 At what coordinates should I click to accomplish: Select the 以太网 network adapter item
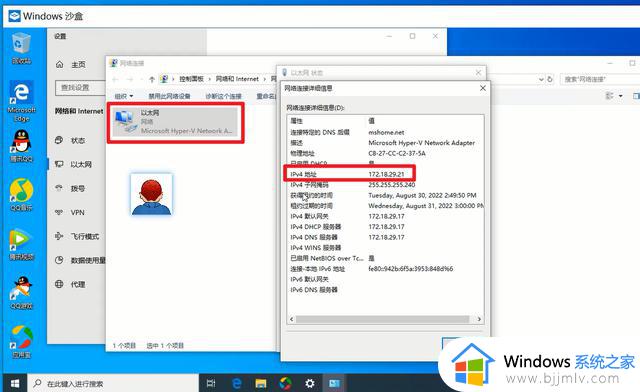tap(175, 122)
